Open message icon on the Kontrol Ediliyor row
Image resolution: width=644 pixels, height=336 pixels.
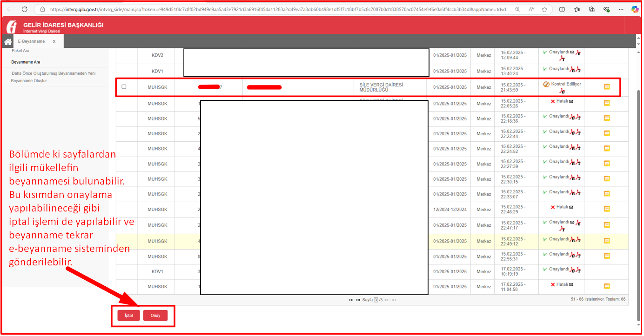606,87
